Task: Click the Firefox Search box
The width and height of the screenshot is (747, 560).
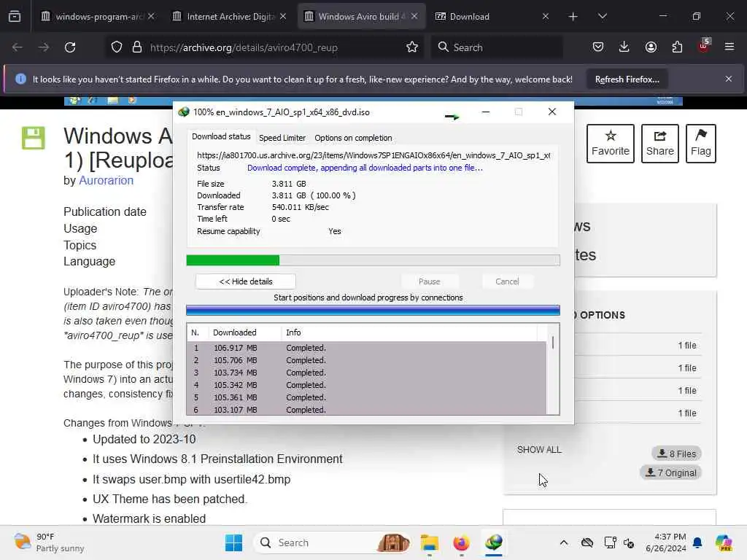Action: pyautogui.click(x=497, y=47)
